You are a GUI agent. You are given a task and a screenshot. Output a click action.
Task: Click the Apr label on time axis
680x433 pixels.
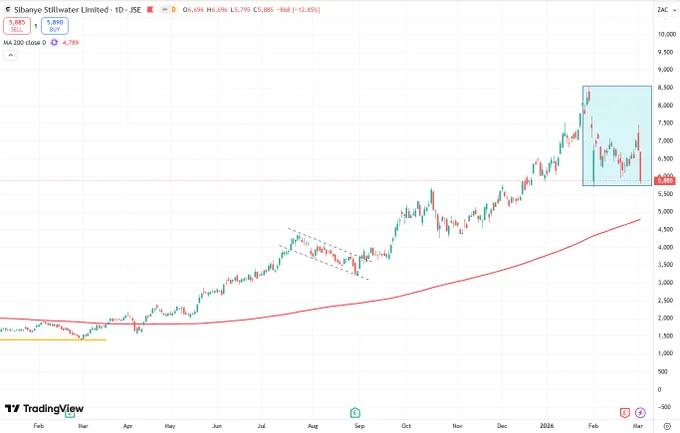(x=128, y=426)
